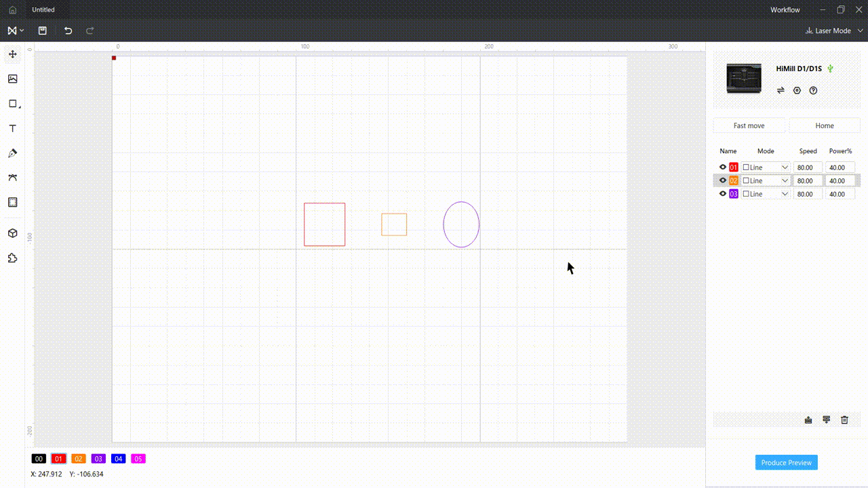The width and height of the screenshot is (868, 488).
Task: Select the Text tool in left toolbar
Action: [12, 129]
